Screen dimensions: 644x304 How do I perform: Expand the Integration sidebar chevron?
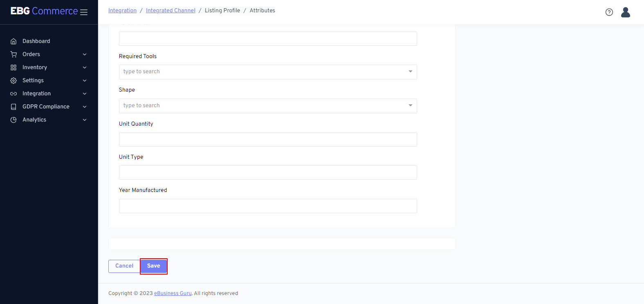(x=85, y=94)
